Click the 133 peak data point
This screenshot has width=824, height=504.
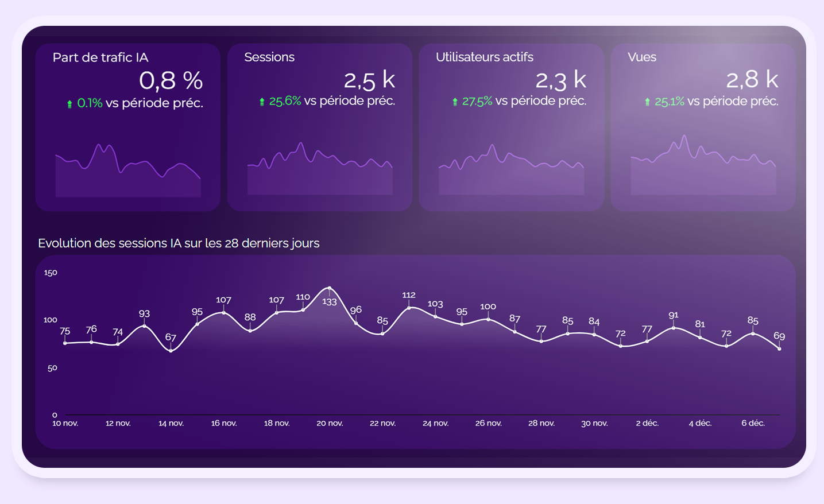click(x=330, y=288)
